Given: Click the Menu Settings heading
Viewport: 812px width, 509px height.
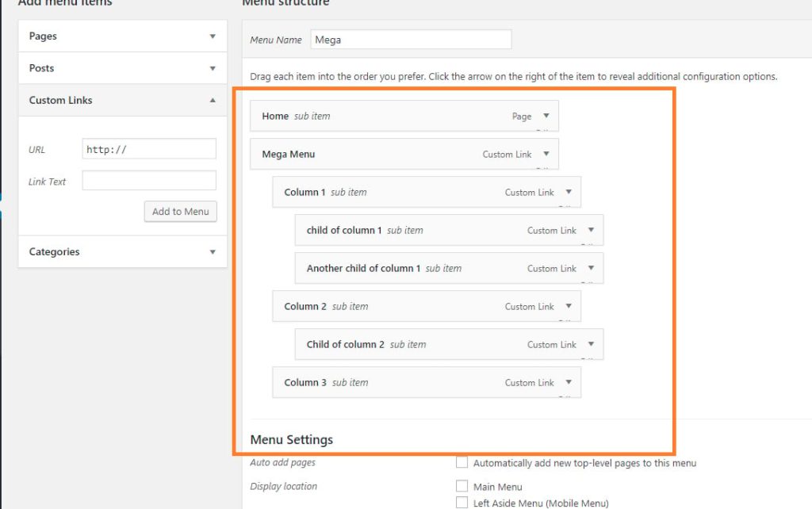Looking at the screenshot, I should [292, 439].
